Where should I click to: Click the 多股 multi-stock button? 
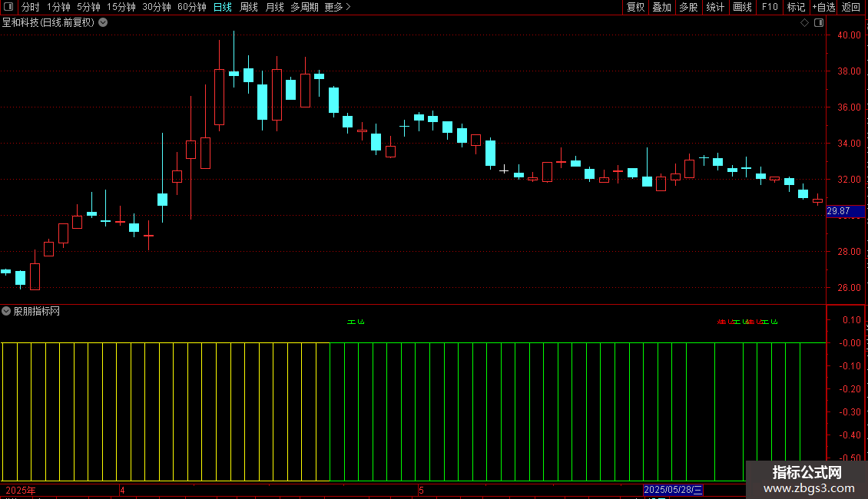coord(688,7)
